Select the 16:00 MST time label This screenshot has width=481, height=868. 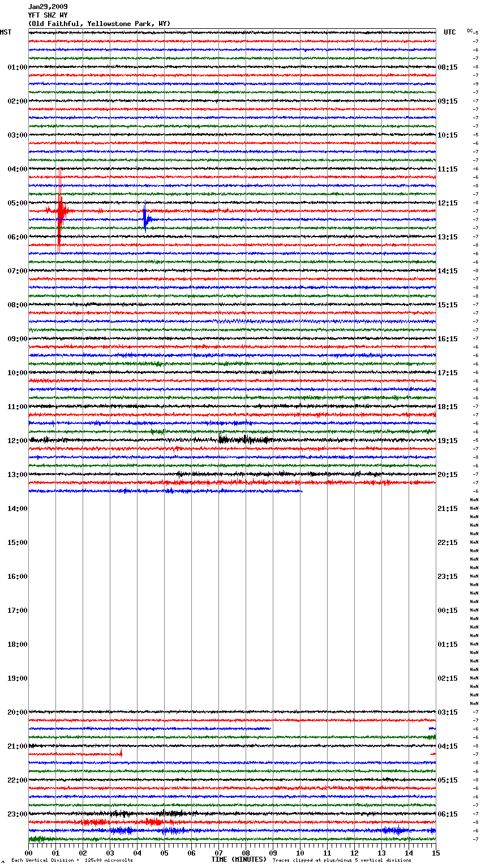[18, 577]
